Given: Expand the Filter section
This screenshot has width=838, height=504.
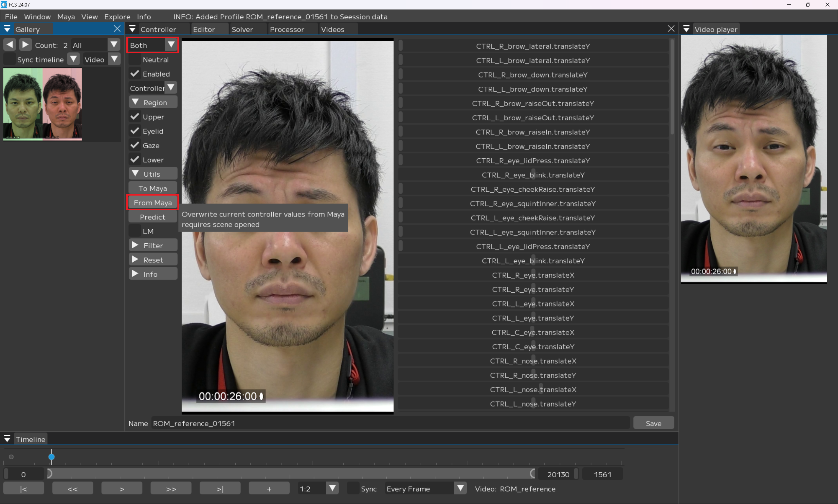Looking at the screenshot, I should click(153, 245).
